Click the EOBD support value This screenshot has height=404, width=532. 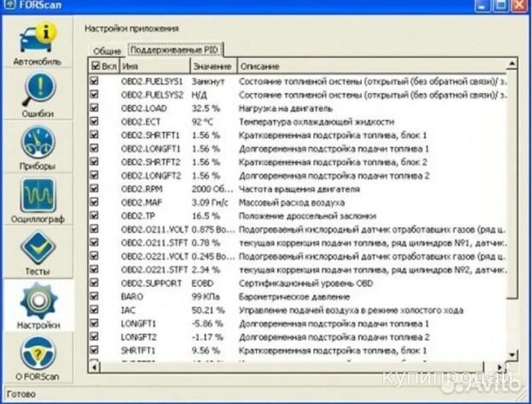click(x=203, y=284)
